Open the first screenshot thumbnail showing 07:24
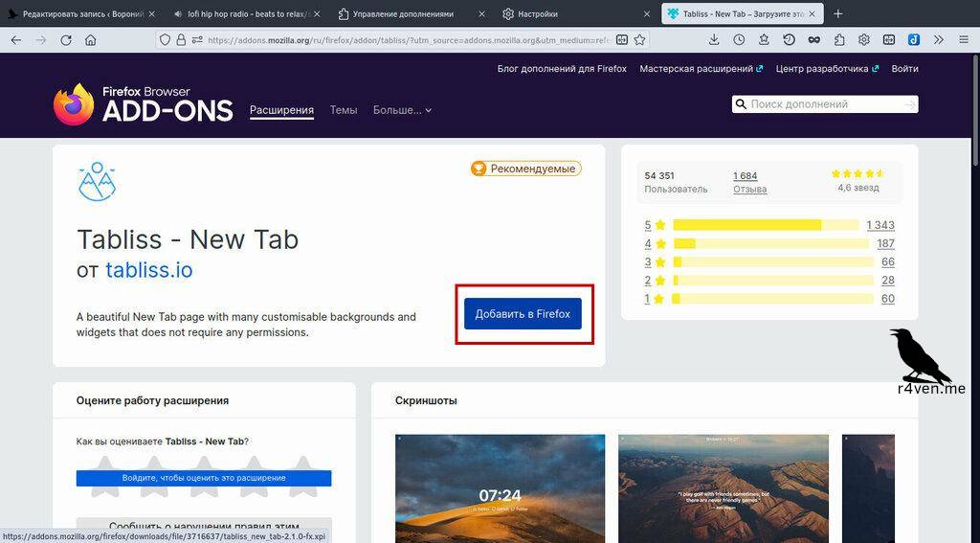 click(x=500, y=488)
